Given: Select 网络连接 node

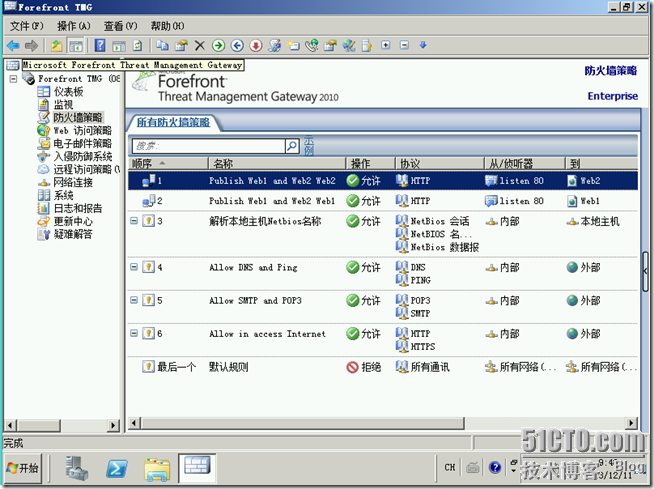Looking at the screenshot, I should tap(73, 182).
